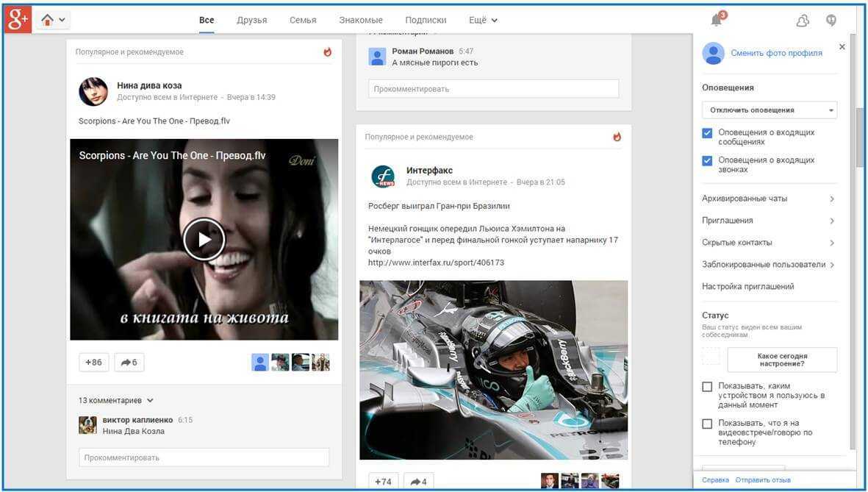868x492 pixels.
Task: Close the settings side panel
Action: 842,47
